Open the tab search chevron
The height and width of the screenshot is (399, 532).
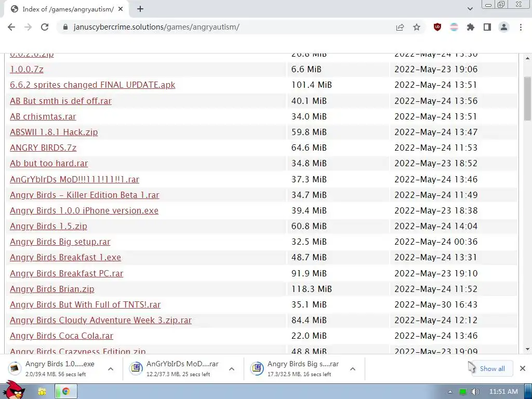[x=470, y=9]
